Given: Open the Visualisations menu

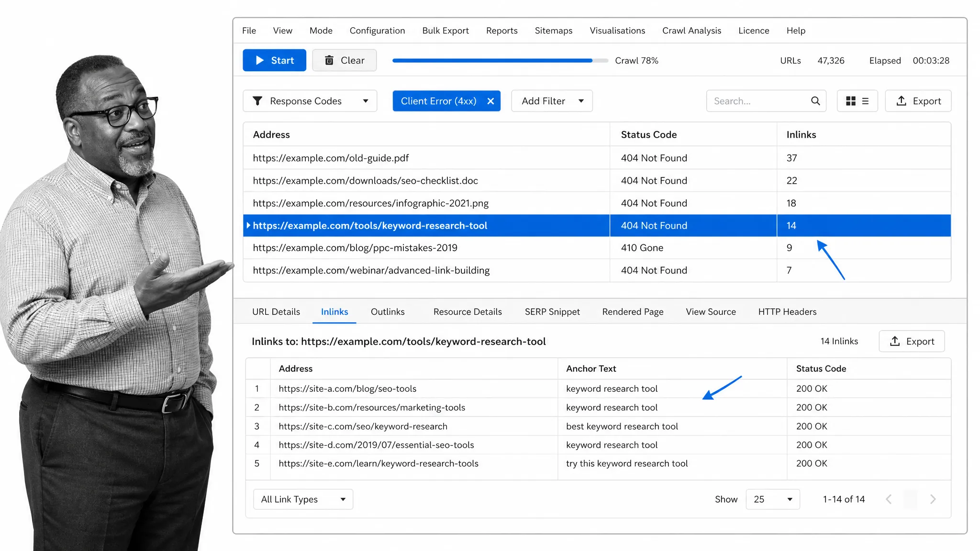Looking at the screenshot, I should coord(617,31).
